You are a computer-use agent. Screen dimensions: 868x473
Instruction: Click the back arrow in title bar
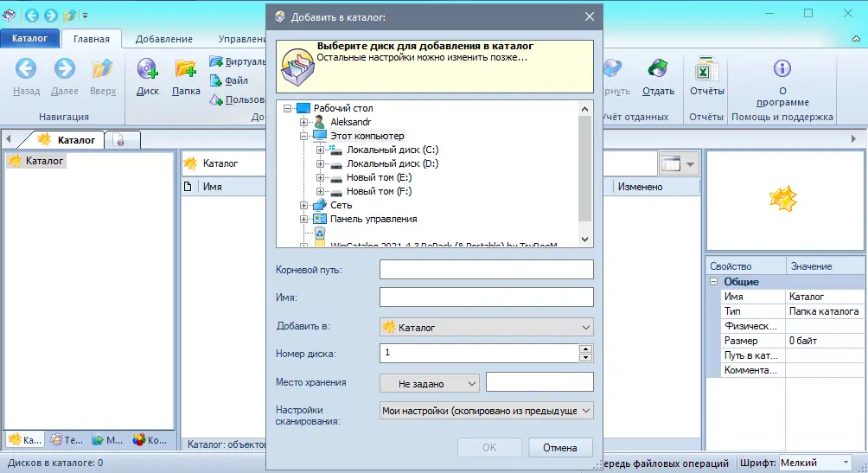tap(31, 16)
